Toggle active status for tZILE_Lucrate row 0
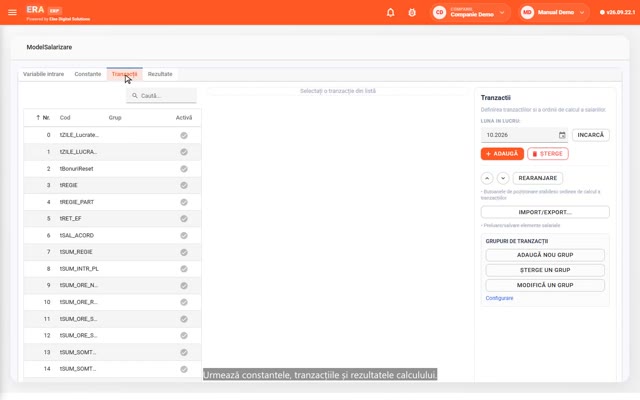Image resolution: width=640 pixels, height=400 pixels. (x=184, y=135)
